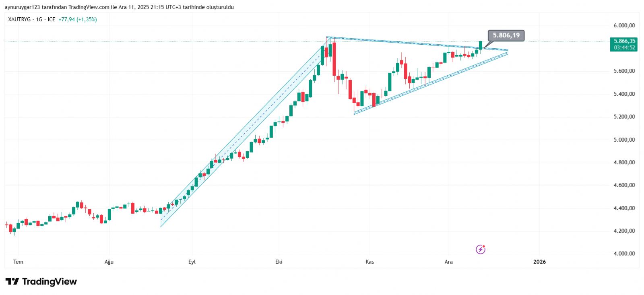Click the TradingView logo icon
This screenshot has height=295, width=644.
tap(12, 282)
